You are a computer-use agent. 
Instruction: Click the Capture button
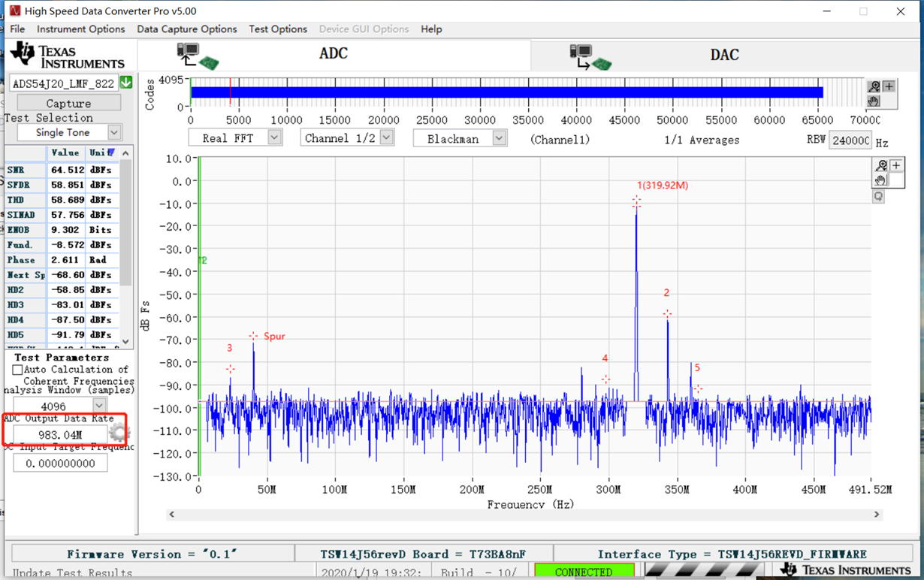coord(68,103)
